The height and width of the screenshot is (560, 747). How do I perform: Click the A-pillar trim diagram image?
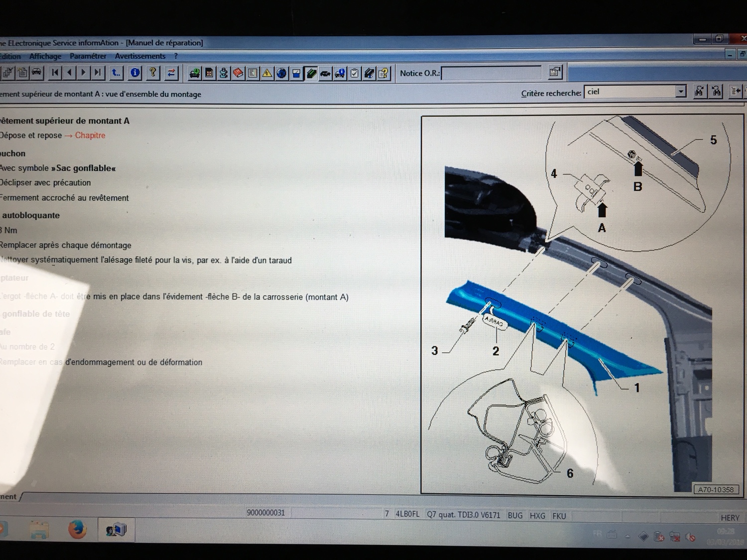pos(582,305)
